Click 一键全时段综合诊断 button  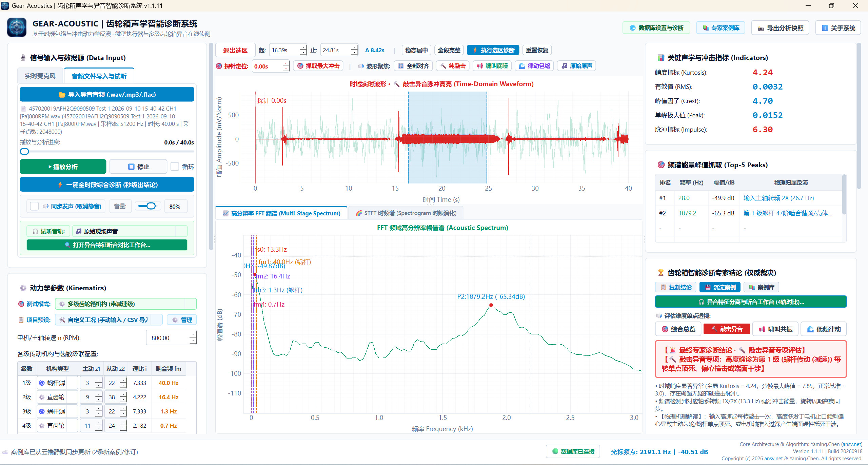107,185
